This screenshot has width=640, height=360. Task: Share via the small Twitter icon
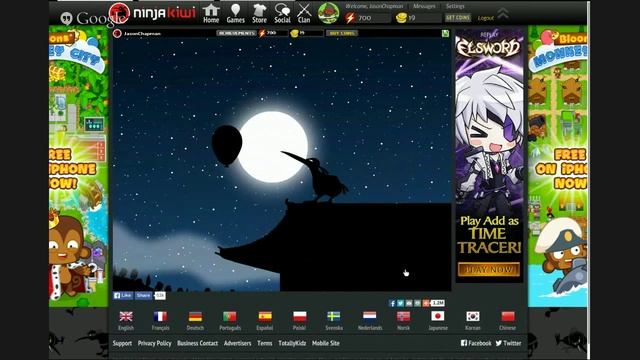[x=400, y=303]
